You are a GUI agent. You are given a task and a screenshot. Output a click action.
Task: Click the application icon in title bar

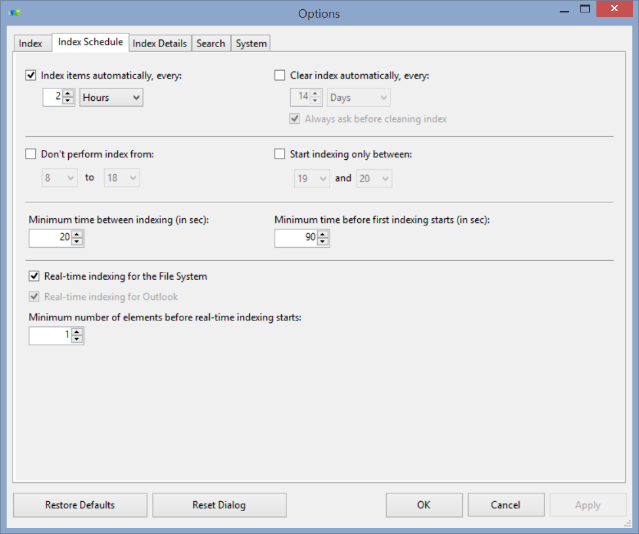pos(15,13)
